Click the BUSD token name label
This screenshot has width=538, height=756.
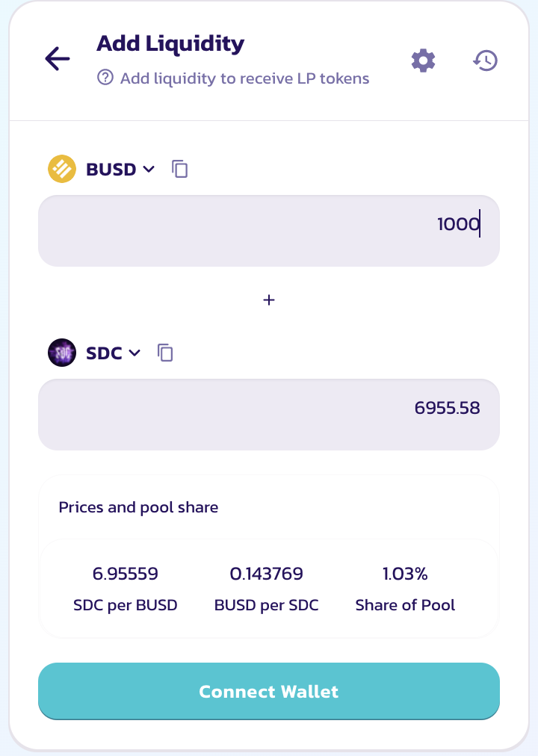point(111,170)
